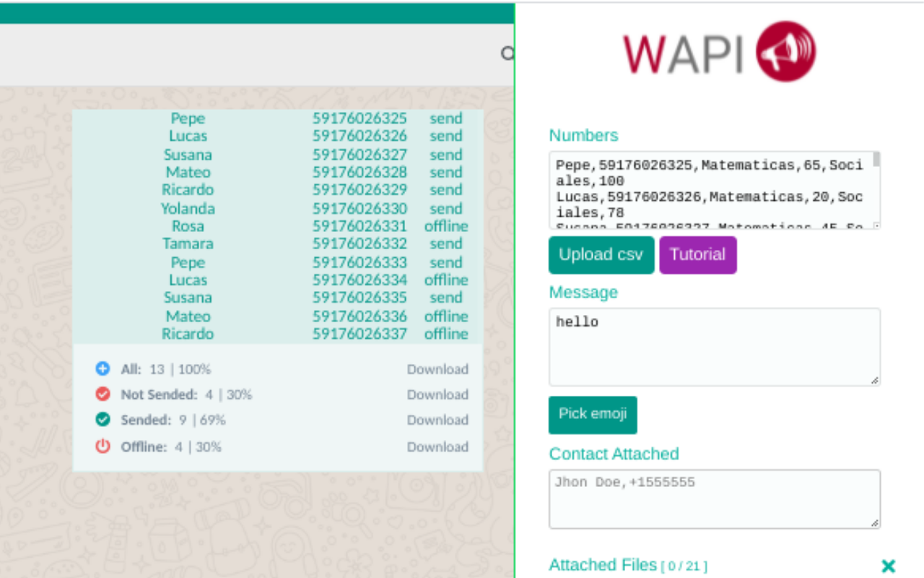This screenshot has width=924, height=578.
Task: Download the All contacts list
Action: 437,368
